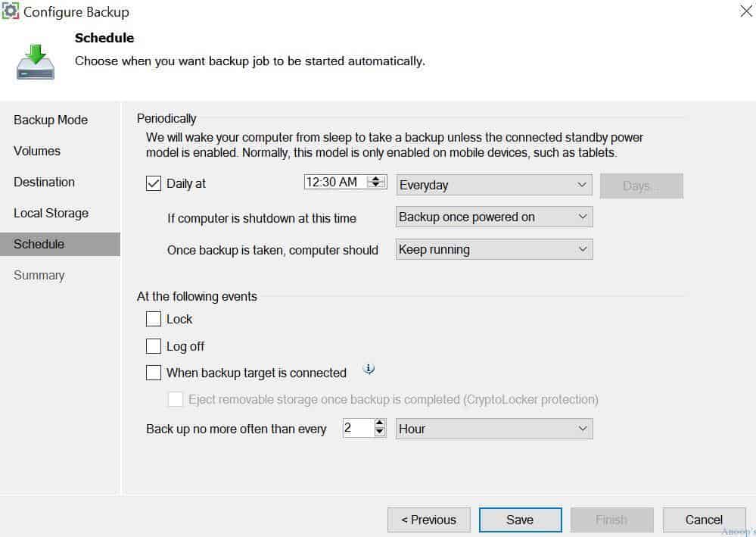Switch to the Destination step

coord(45,182)
